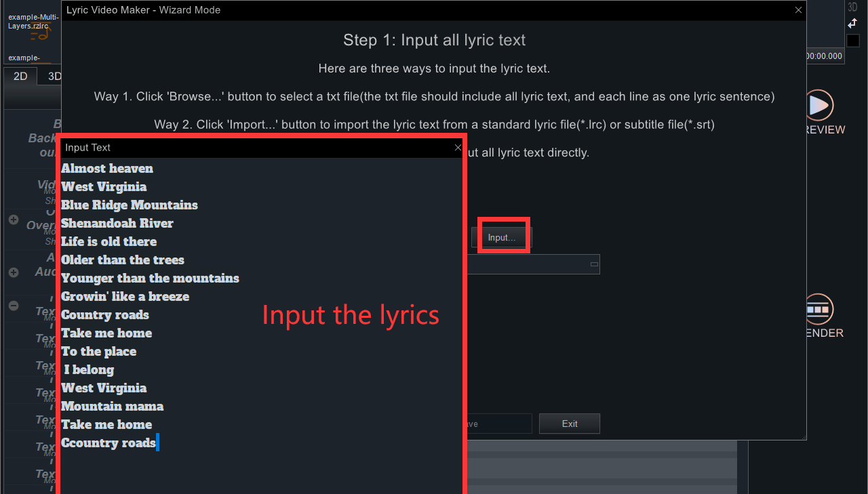Close the Input Text window
The image size is (868, 494).
458,147
